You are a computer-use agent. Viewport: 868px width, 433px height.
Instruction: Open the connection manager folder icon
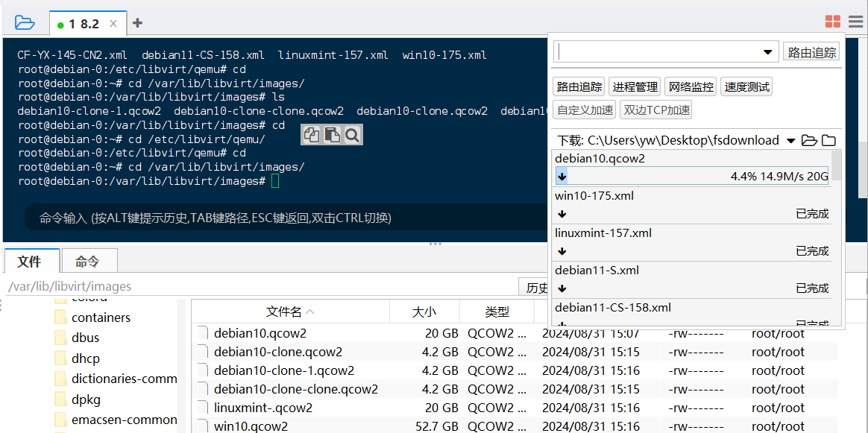pos(25,22)
